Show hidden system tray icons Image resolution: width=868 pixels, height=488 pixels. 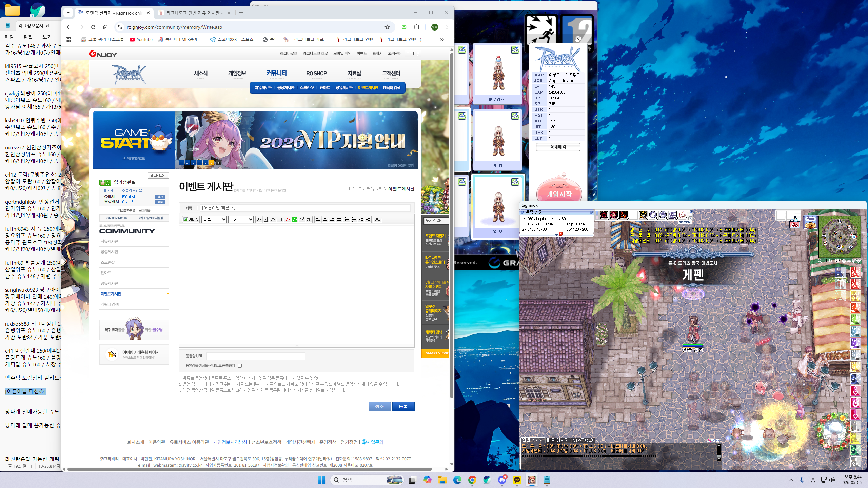791,480
